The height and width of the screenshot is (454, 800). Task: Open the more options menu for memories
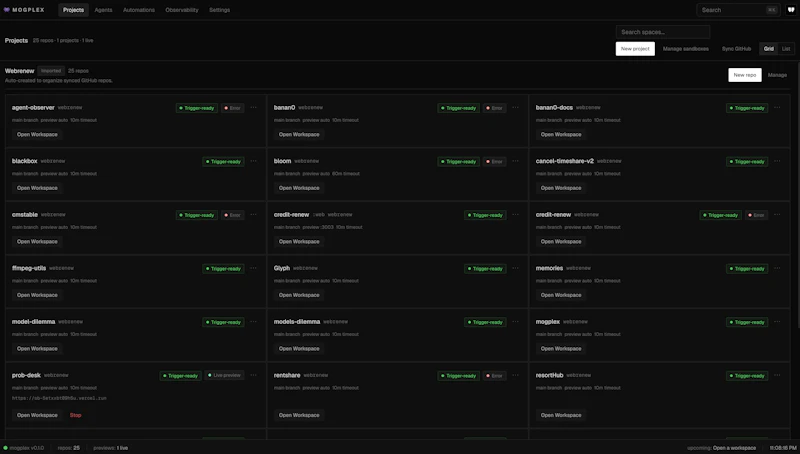[x=777, y=268]
